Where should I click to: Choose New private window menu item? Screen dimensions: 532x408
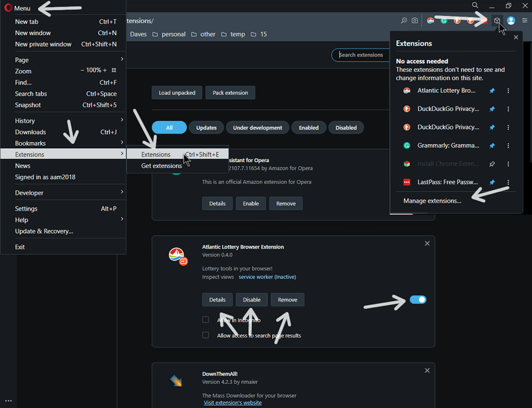(x=63, y=44)
